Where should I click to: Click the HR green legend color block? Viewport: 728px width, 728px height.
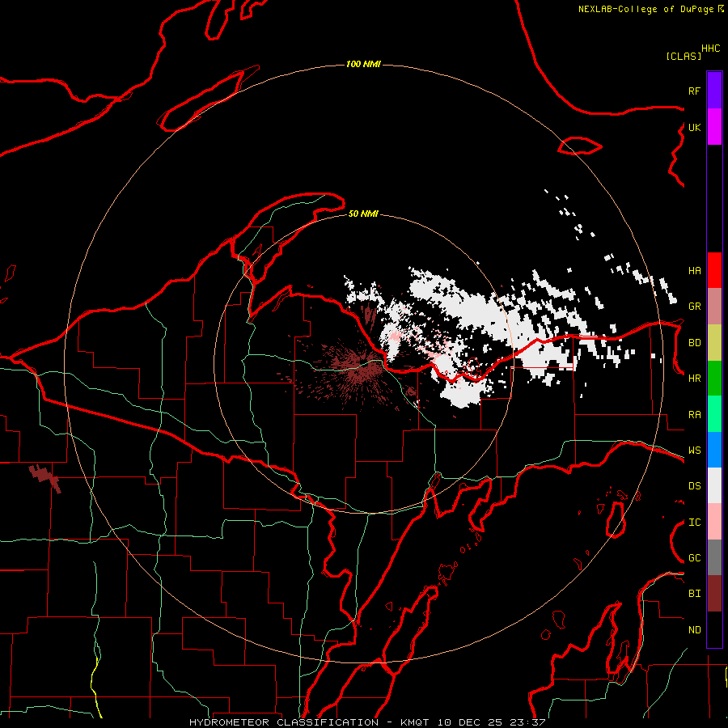714,378
